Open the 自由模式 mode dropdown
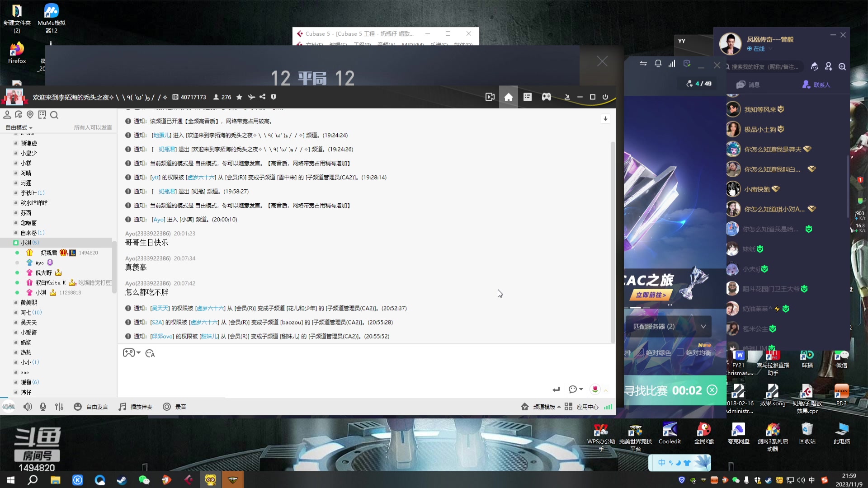This screenshot has width=868, height=488. [x=19, y=128]
